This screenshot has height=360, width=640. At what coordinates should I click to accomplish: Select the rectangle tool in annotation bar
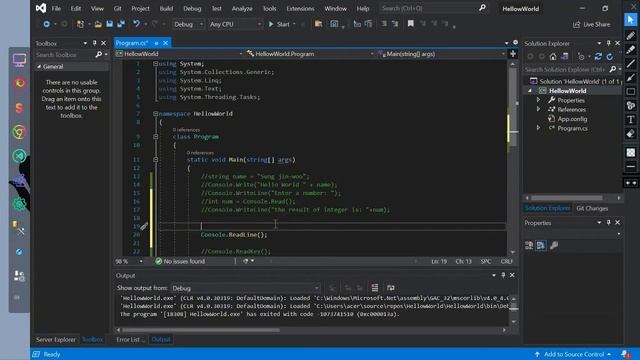[x=631, y=91]
